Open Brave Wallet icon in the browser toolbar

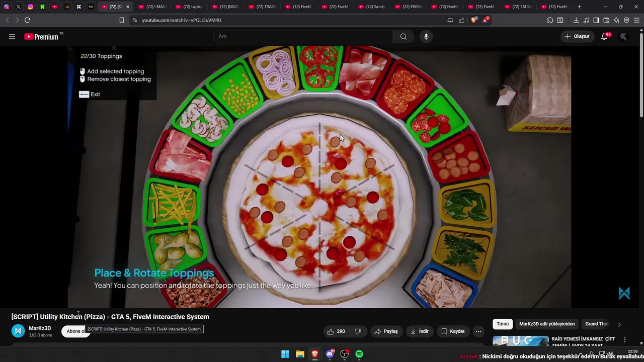tap(606, 20)
